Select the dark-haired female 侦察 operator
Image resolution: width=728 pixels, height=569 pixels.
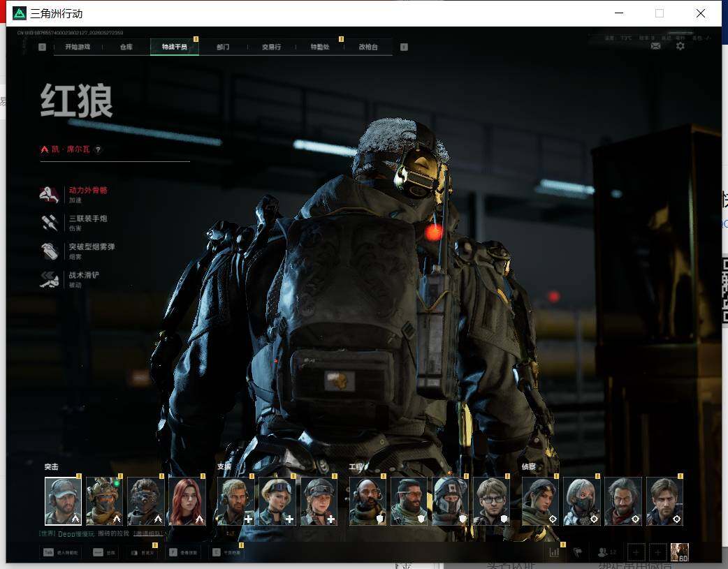541,501
